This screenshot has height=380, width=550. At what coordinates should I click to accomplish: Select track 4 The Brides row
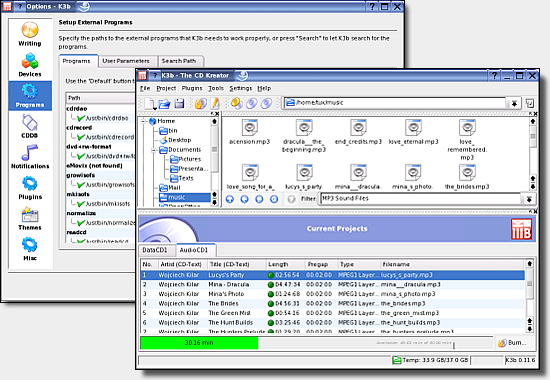[x=333, y=304]
